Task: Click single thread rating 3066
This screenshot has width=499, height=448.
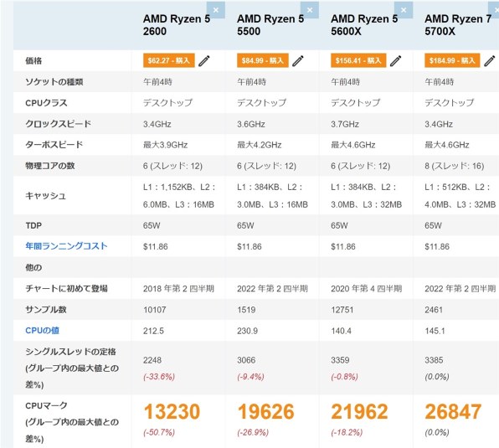Action: click(x=246, y=360)
